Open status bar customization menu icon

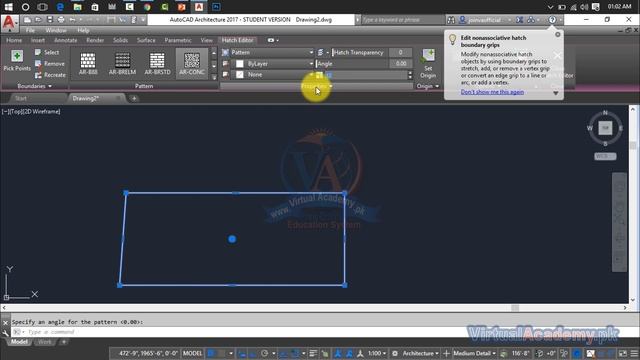[634, 353]
